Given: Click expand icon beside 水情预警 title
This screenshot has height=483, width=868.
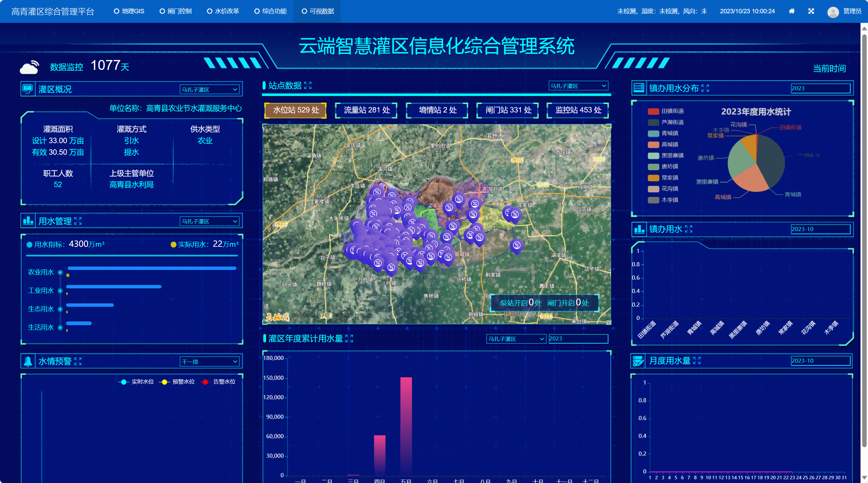Looking at the screenshot, I should point(78,361).
